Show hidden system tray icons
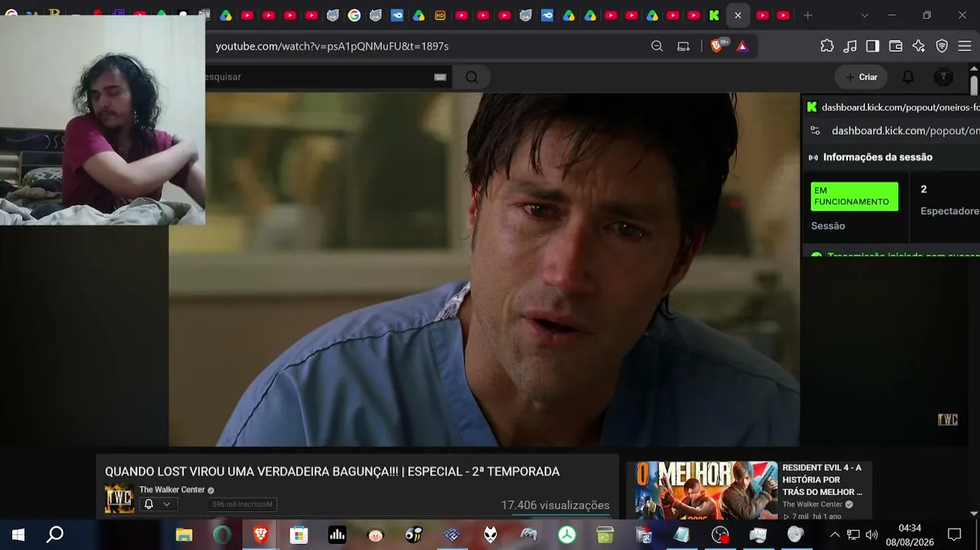The image size is (980, 550). [834, 535]
